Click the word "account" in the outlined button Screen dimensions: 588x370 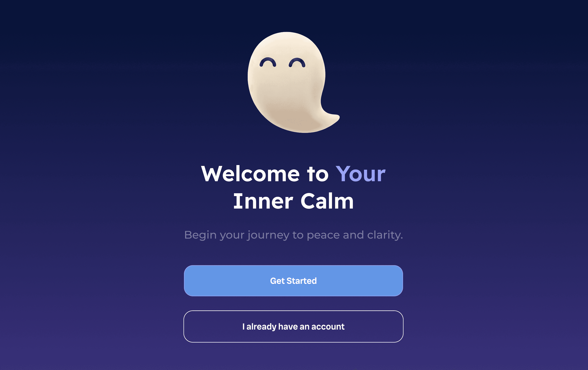(328, 327)
